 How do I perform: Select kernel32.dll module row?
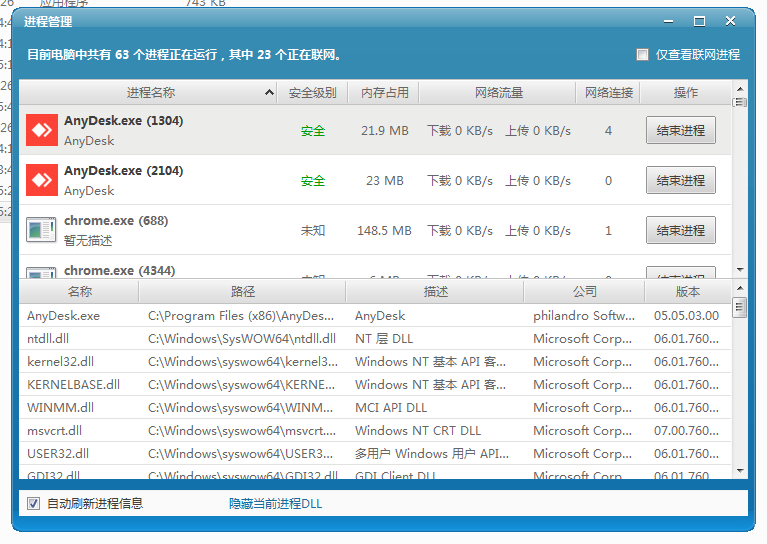click(375, 362)
